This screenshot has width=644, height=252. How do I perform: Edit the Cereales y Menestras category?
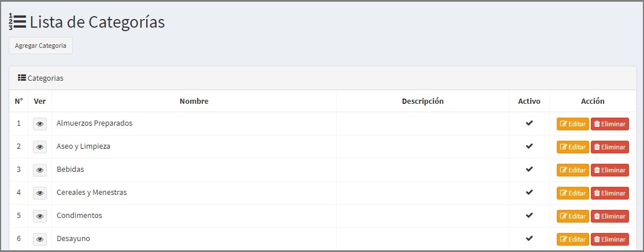pyautogui.click(x=573, y=193)
